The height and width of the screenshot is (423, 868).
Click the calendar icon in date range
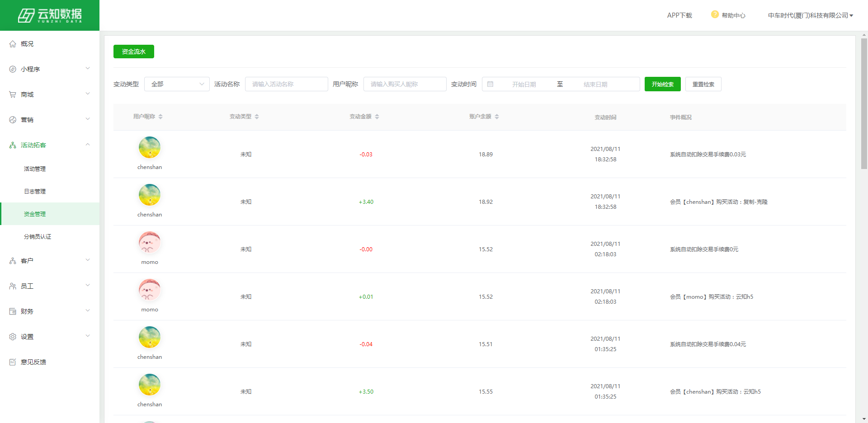pyautogui.click(x=491, y=84)
